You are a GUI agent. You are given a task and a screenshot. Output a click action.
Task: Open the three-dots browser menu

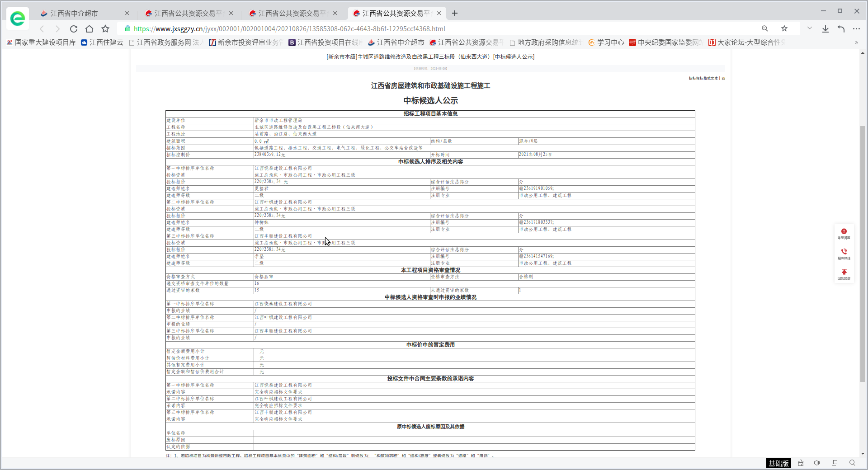[856, 29]
